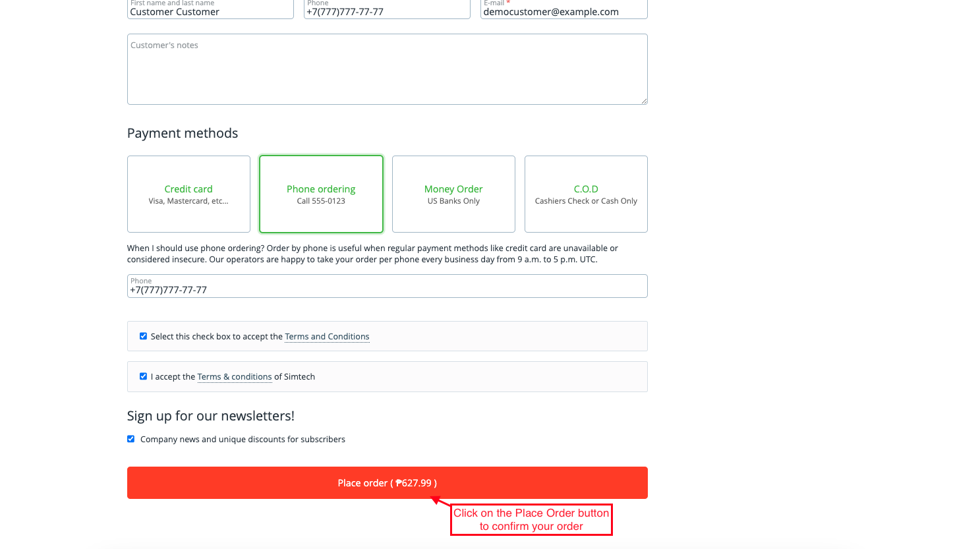Click the Phone field below the phone ordering description
The height and width of the screenshot is (549, 980).
tap(387, 287)
